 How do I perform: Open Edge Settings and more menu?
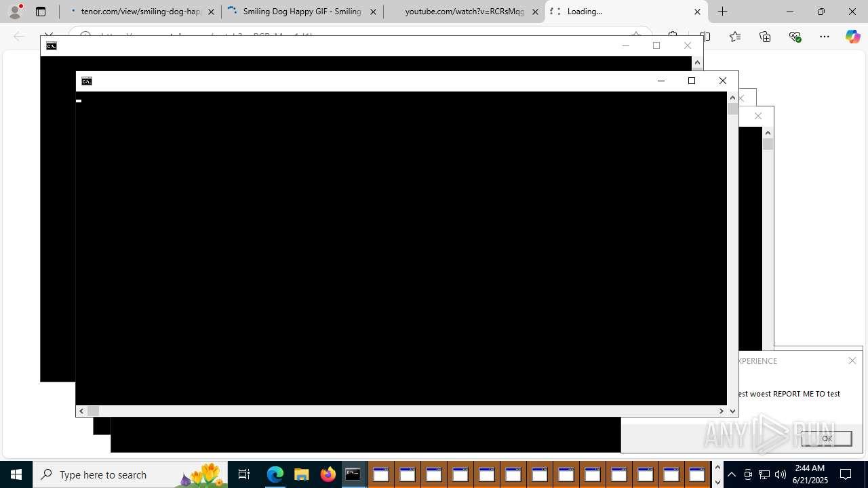[825, 37]
